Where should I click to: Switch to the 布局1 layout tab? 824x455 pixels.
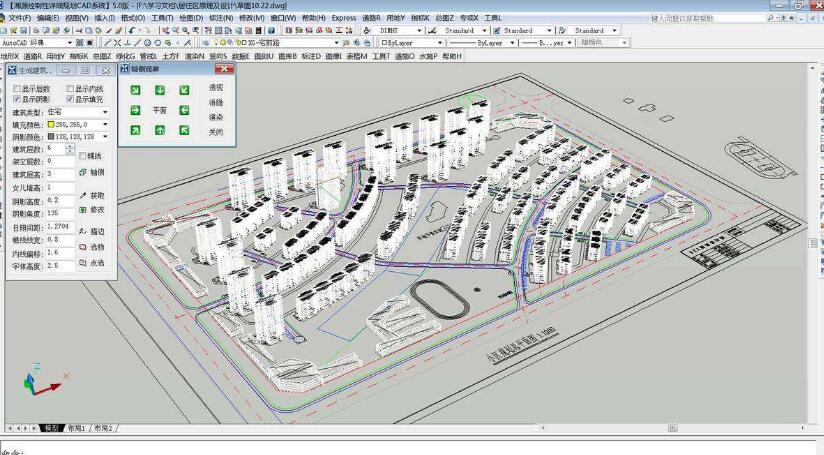coord(76,428)
